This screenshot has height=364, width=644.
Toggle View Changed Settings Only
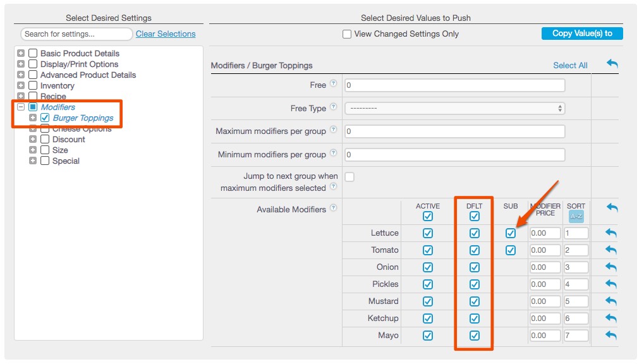pos(345,33)
